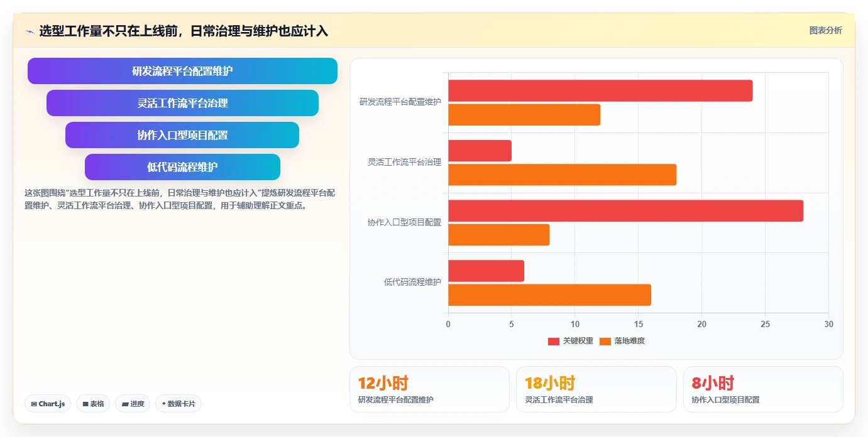Click orange bar for 灵活工作流平台治理

563,175
